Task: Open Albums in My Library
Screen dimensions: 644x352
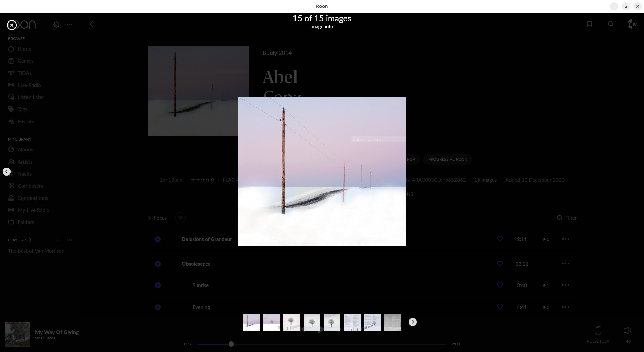Action: pos(26,150)
